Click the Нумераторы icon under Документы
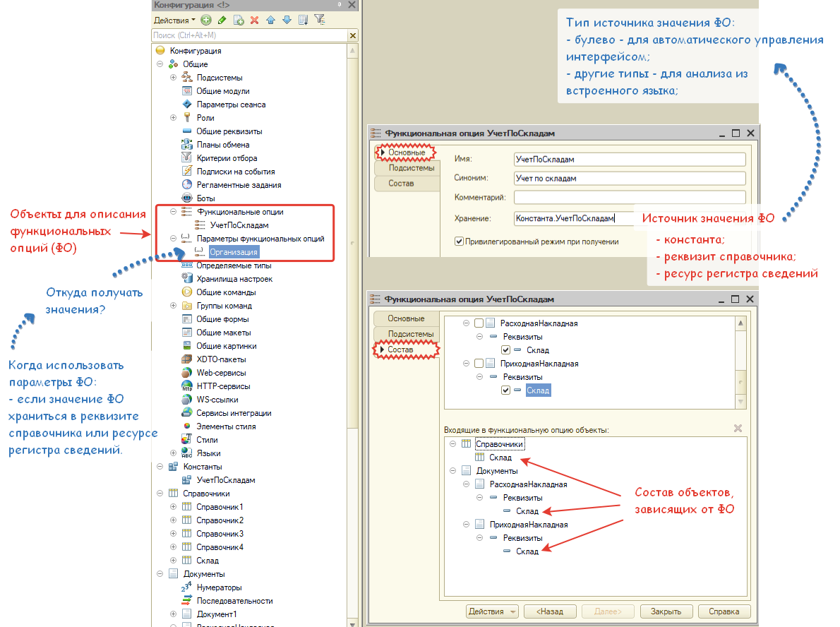The image size is (840, 627). tap(186, 587)
